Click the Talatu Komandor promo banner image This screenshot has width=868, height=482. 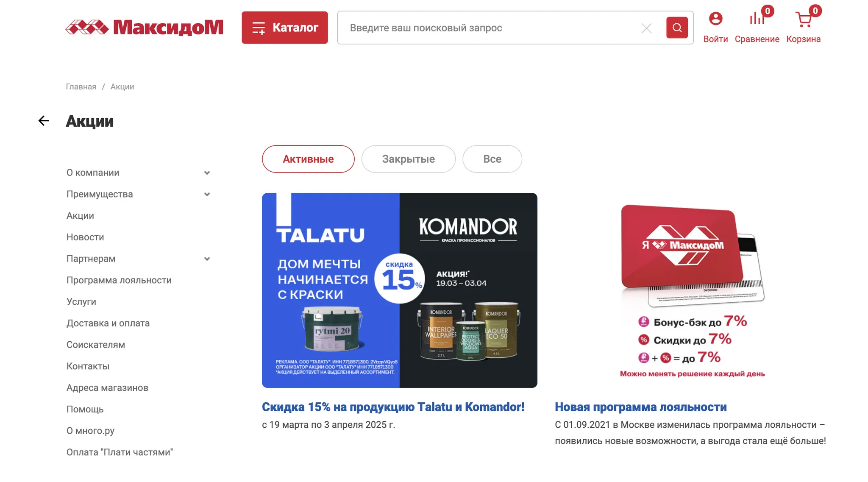tap(400, 290)
